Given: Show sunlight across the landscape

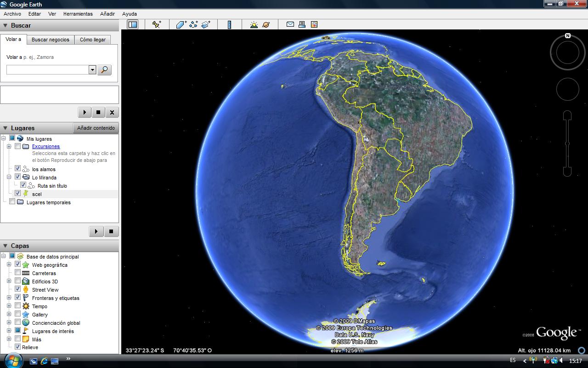Looking at the screenshot, I should click(254, 24).
